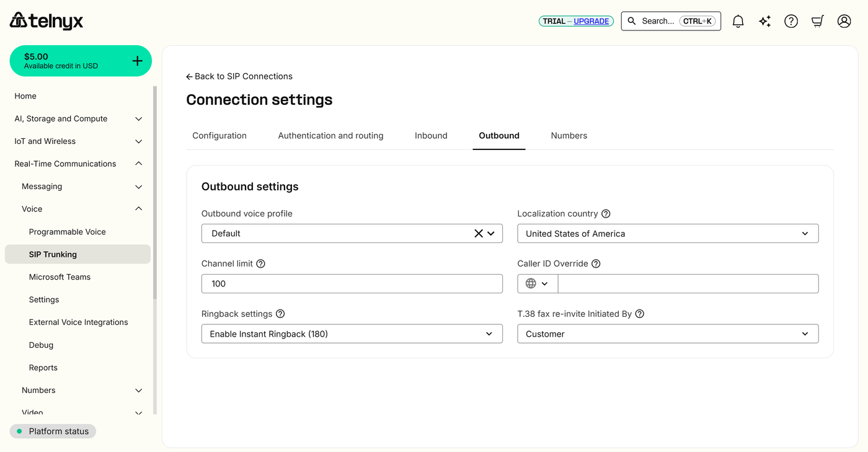This screenshot has height=452, width=868.
Task: Clear the Outbound voice profile selection
Action: pyautogui.click(x=479, y=234)
